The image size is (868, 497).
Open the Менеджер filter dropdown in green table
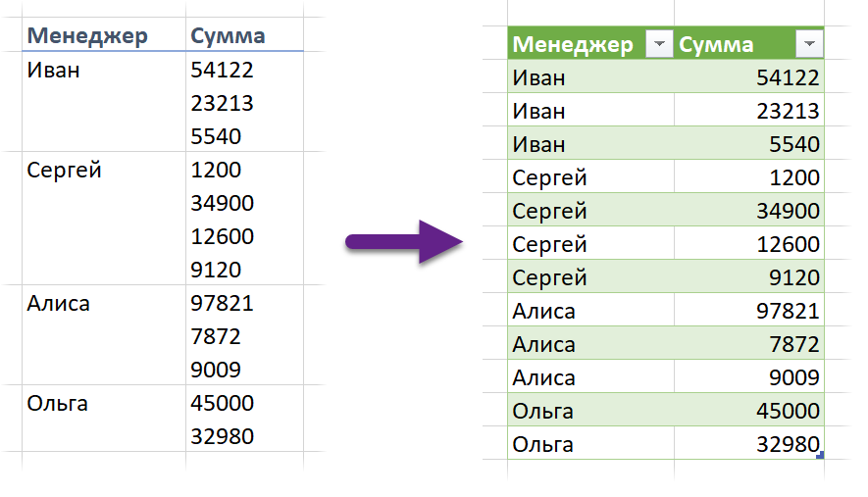pos(660,44)
